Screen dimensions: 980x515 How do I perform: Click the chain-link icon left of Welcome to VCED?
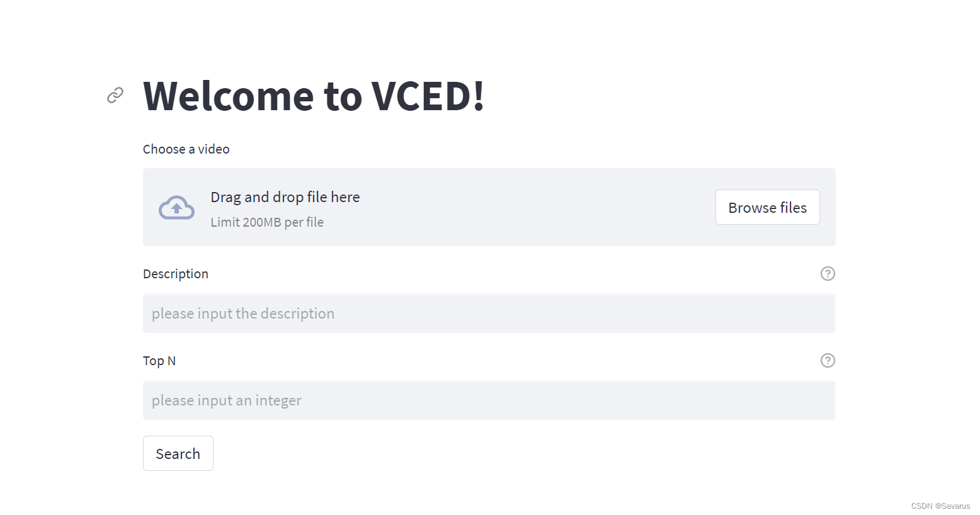coord(115,95)
